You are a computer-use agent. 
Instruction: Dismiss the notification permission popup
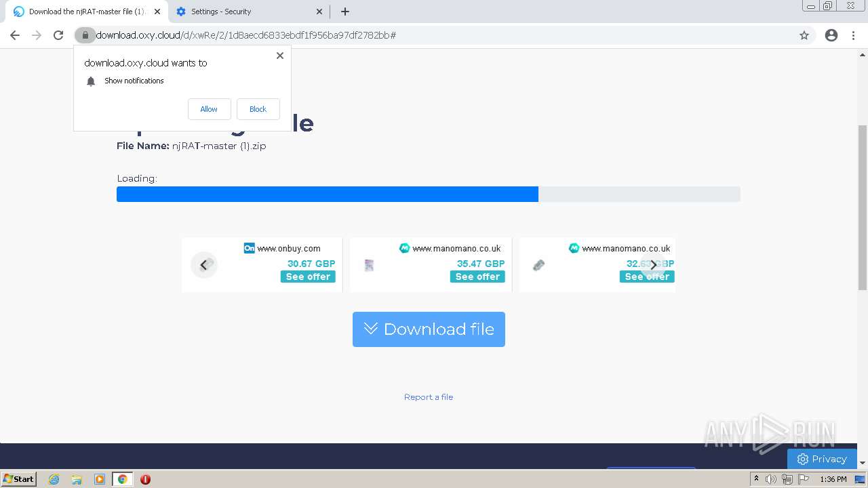click(x=280, y=56)
